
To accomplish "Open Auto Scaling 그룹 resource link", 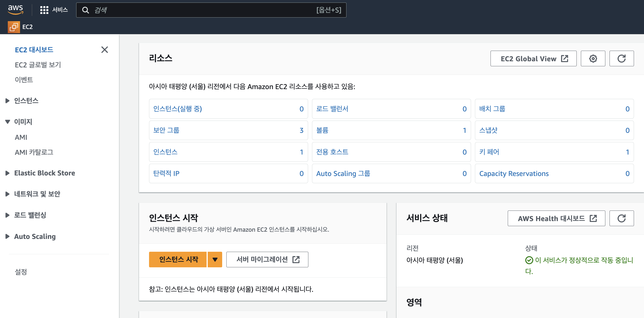I will pos(343,173).
